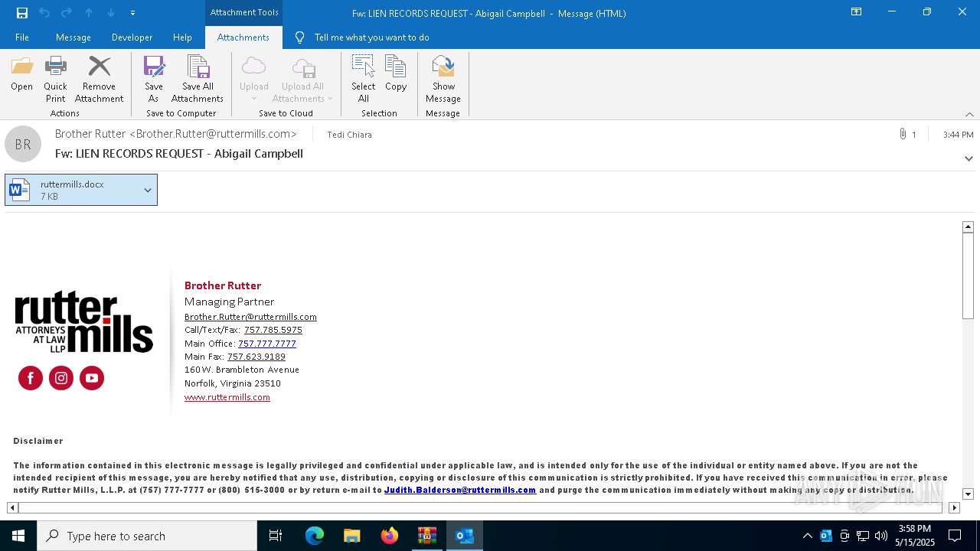Viewport: 980px width, 551px height.
Task: Switch to the Message tab
Action: click(x=73, y=37)
